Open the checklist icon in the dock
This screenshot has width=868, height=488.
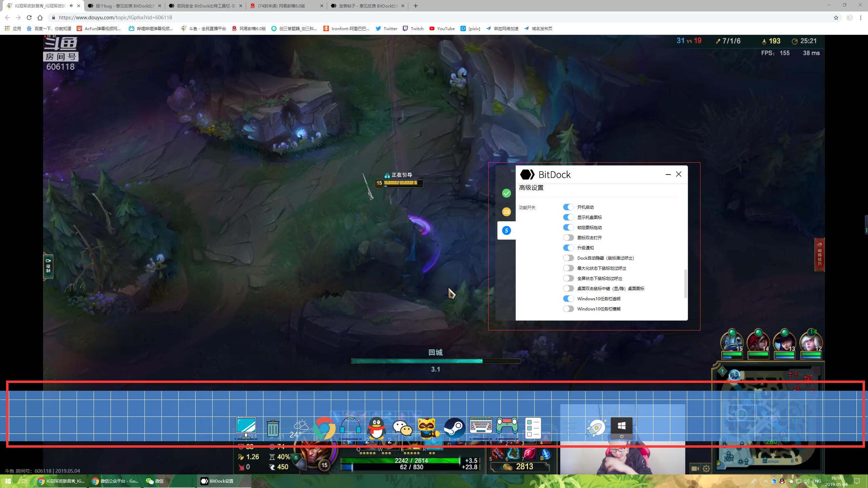[x=533, y=428]
